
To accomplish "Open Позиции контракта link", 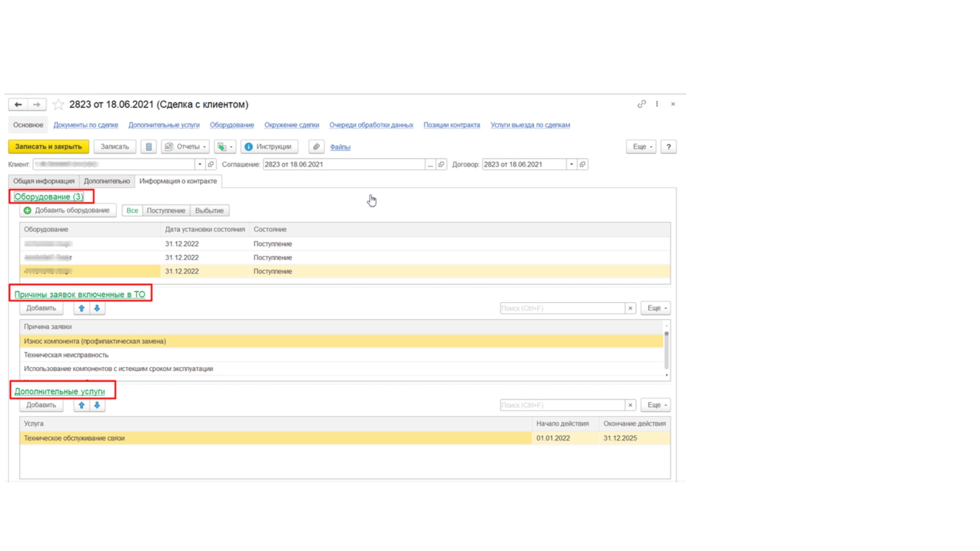I will point(452,125).
